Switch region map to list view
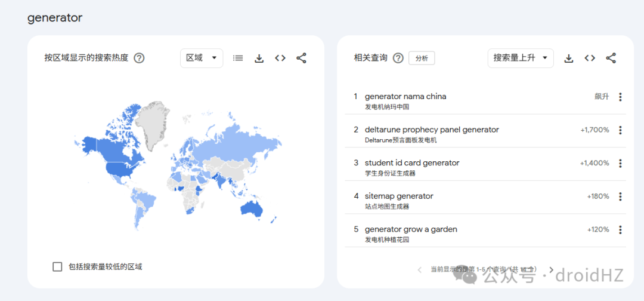This screenshot has width=644, height=301. pyautogui.click(x=238, y=59)
